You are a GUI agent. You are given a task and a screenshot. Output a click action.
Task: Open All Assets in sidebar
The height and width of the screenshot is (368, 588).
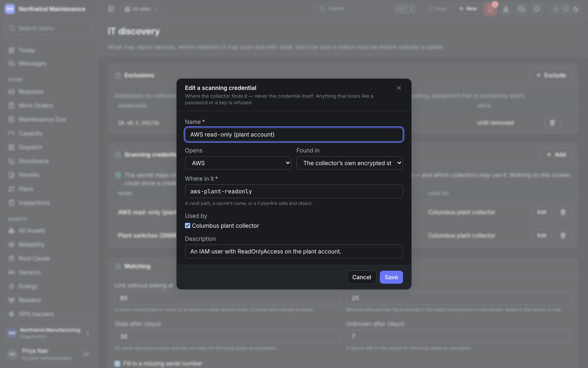click(x=49, y=231)
